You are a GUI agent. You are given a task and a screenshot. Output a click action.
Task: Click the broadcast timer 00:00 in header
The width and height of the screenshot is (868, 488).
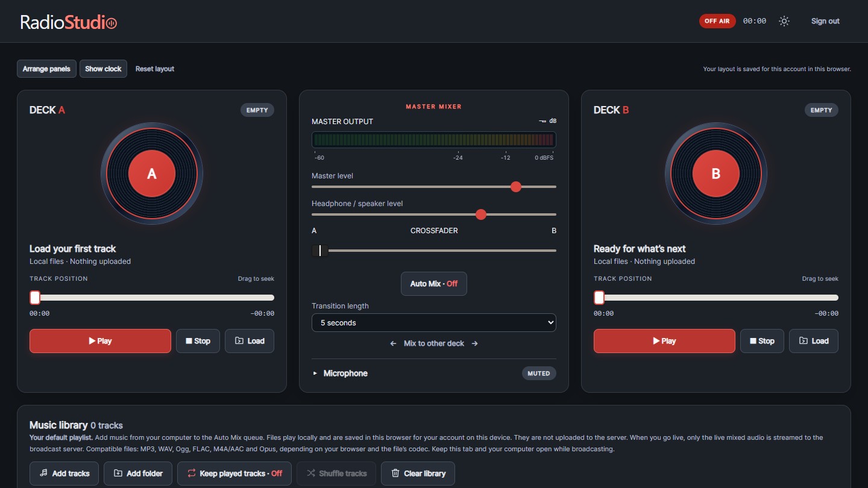[x=755, y=21]
